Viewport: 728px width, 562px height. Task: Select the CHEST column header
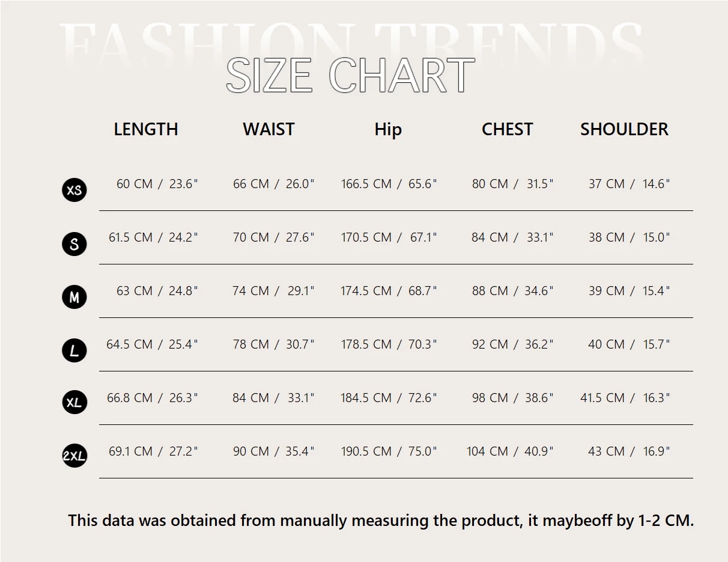coord(507,129)
